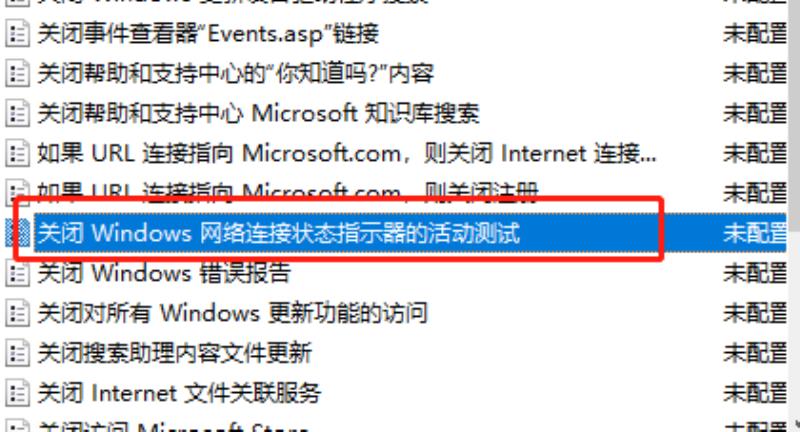Select 关闭事件查看器 Events.asp 链接 policy
This screenshot has width=800, height=432.
(208, 34)
